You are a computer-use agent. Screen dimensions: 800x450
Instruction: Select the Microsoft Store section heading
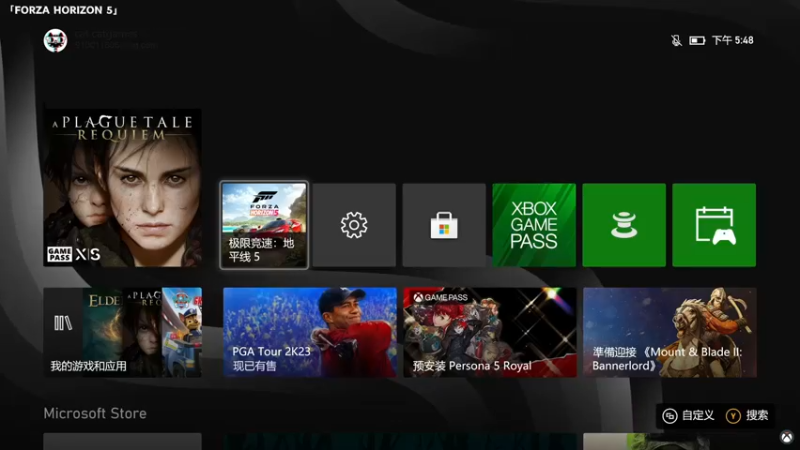95,413
